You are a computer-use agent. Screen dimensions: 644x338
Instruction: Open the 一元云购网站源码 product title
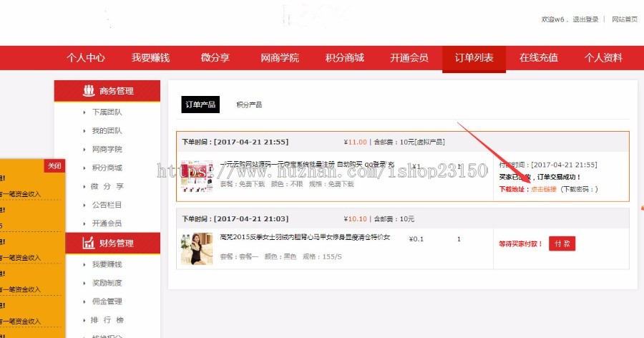(307, 164)
